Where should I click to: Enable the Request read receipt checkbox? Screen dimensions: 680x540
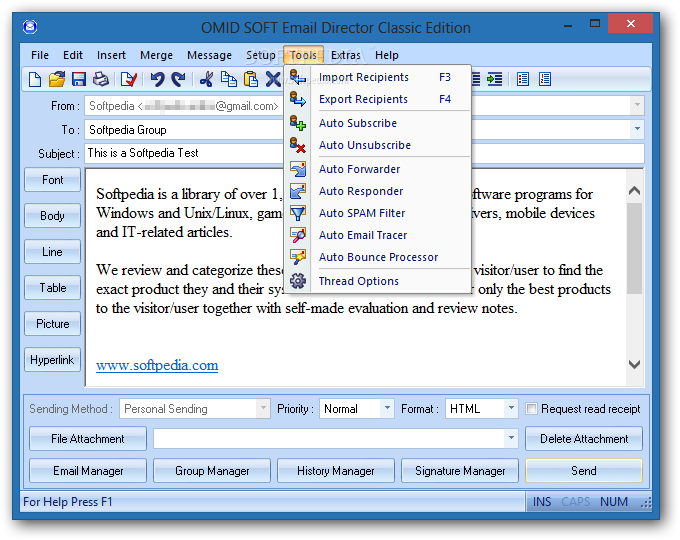(531, 409)
